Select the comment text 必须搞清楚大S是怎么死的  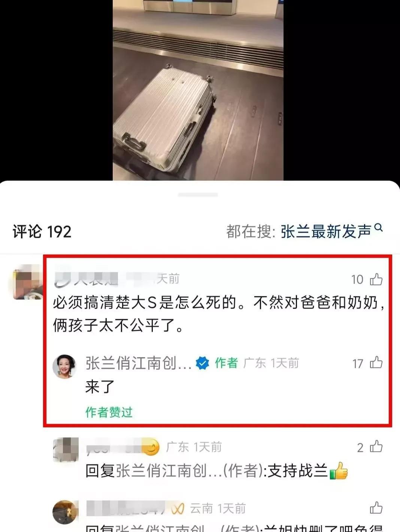(145, 302)
